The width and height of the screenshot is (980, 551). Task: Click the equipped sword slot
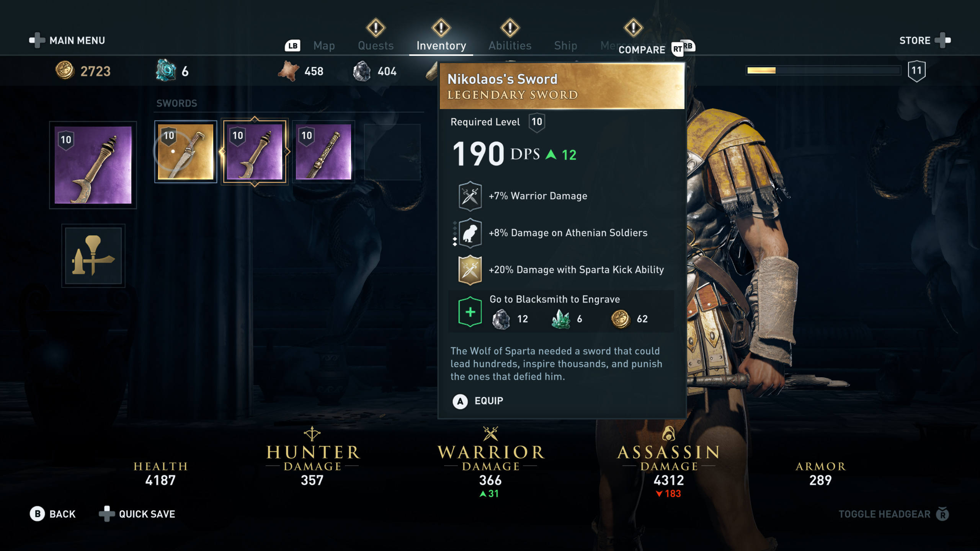(93, 165)
